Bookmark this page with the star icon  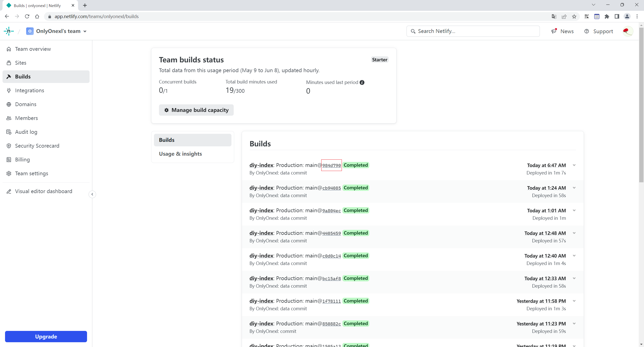pyautogui.click(x=574, y=16)
